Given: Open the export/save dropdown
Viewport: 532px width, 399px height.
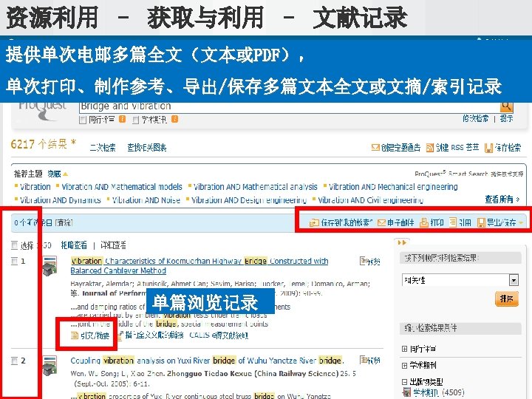Looking at the screenshot, I should point(500,223).
